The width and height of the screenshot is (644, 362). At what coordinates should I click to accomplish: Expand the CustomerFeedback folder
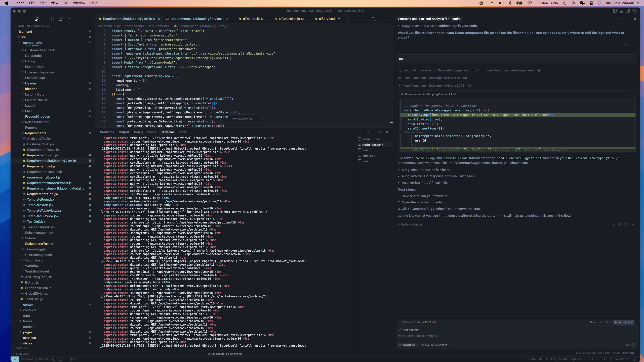tap(52, 50)
